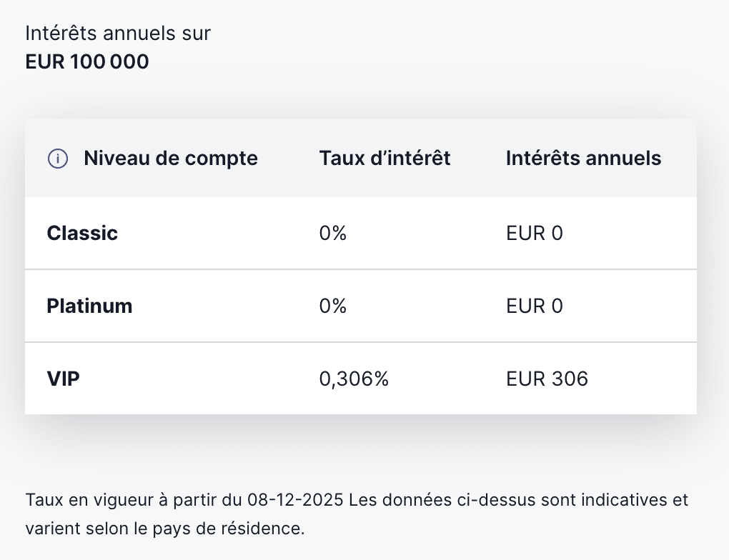Click EUR 0 in the Platinum row
729x560 pixels.
534,306
